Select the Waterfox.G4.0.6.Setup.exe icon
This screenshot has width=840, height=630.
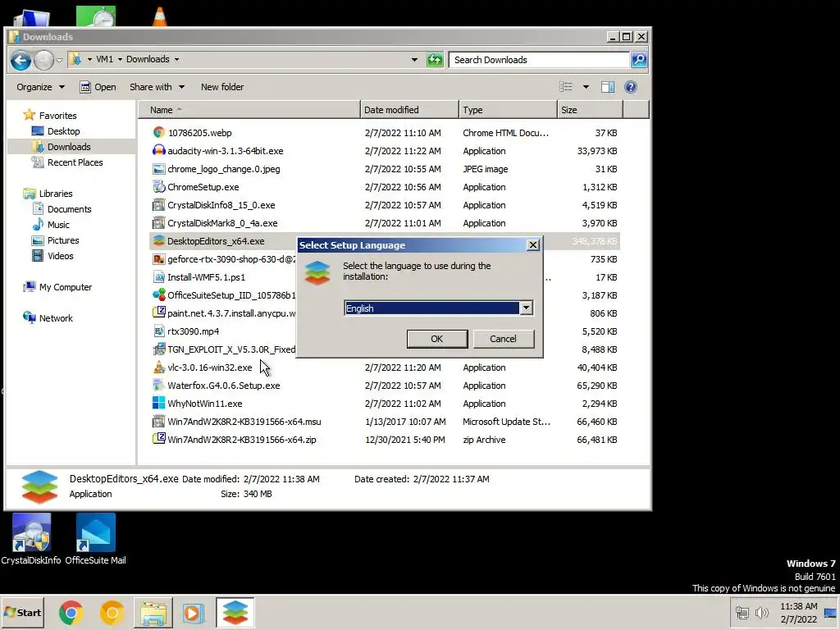click(158, 386)
